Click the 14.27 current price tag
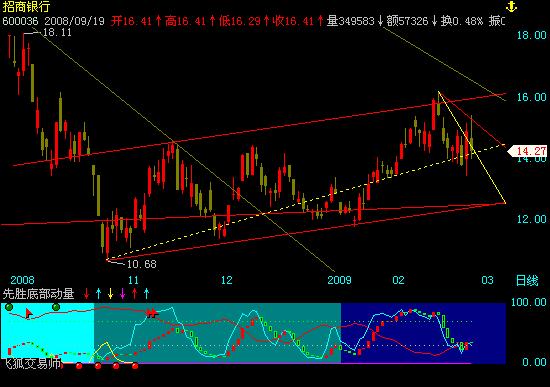Viewport: 550px width, 387px height. tap(528, 151)
